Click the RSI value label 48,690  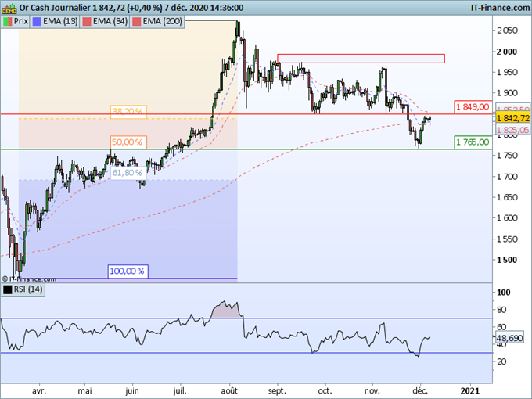pyautogui.click(x=509, y=338)
